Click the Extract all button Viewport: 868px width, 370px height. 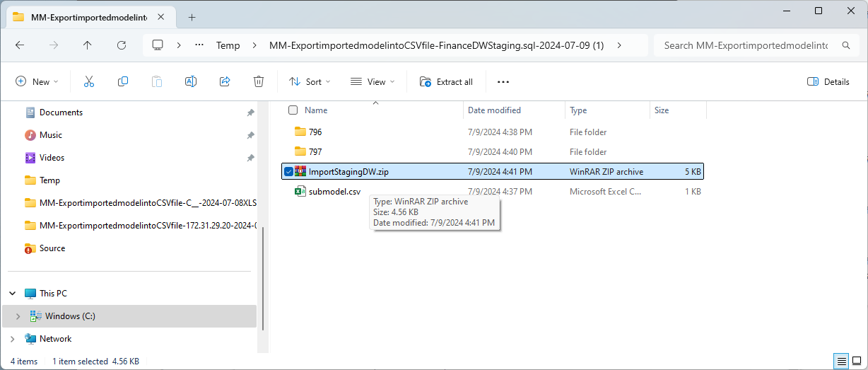coord(446,82)
